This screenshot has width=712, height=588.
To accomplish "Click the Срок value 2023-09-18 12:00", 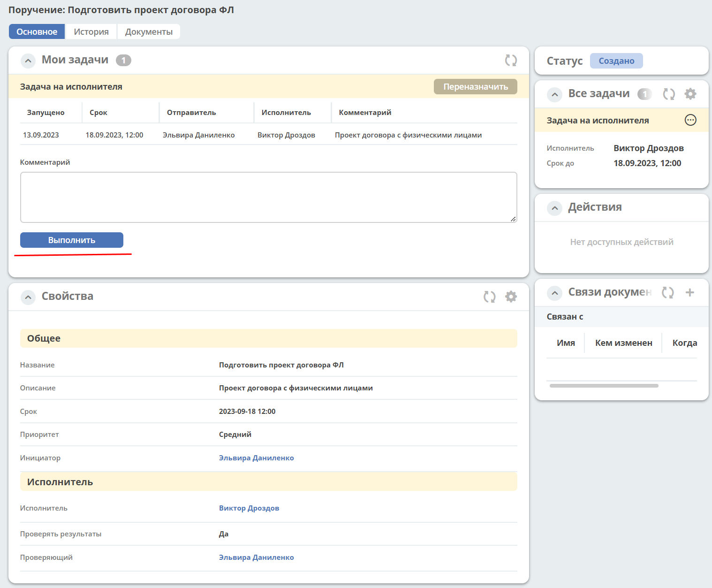I will click(247, 412).
